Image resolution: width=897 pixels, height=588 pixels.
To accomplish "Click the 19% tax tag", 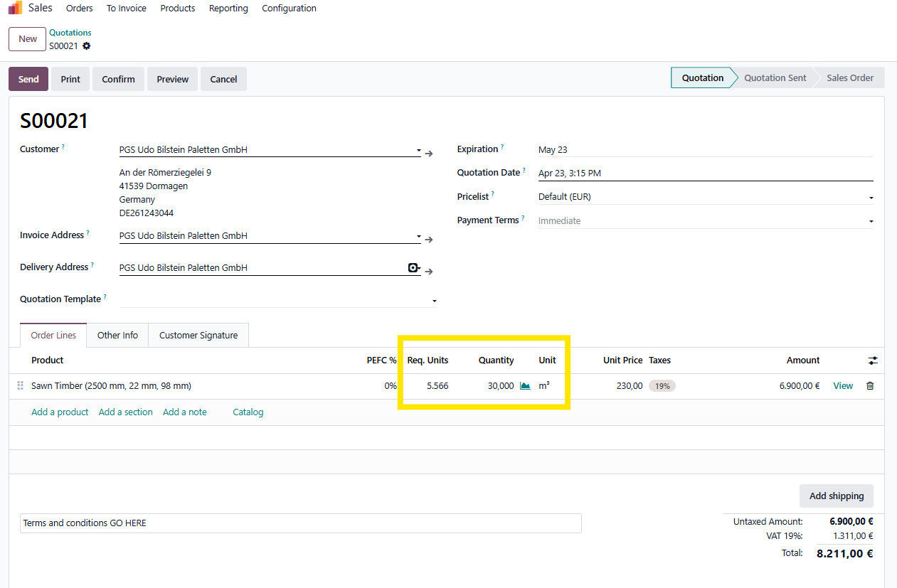I will 662,386.
